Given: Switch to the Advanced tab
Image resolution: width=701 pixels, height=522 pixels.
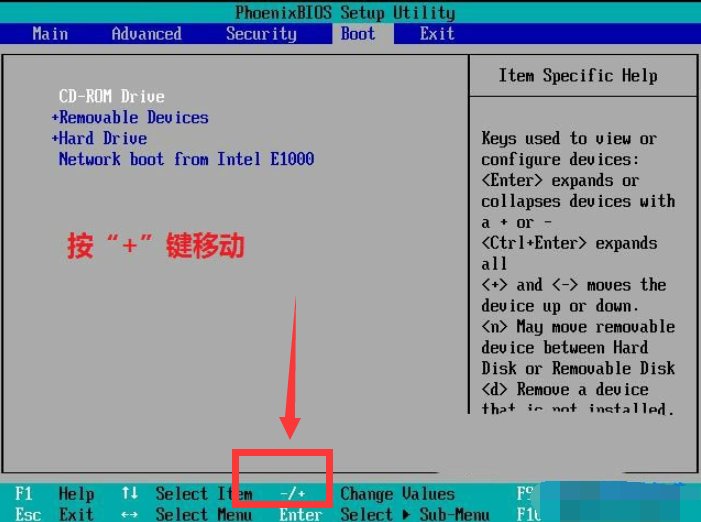Looking at the screenshot, I should coord(146,34).
